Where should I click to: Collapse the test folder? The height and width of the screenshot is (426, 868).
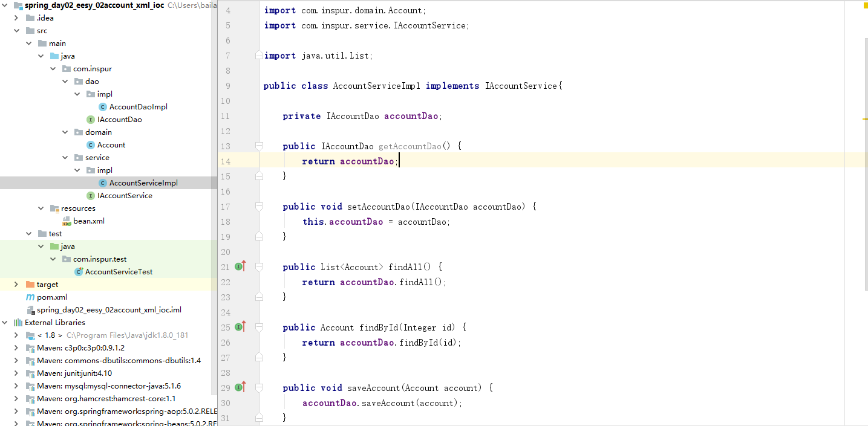[29, 234]
